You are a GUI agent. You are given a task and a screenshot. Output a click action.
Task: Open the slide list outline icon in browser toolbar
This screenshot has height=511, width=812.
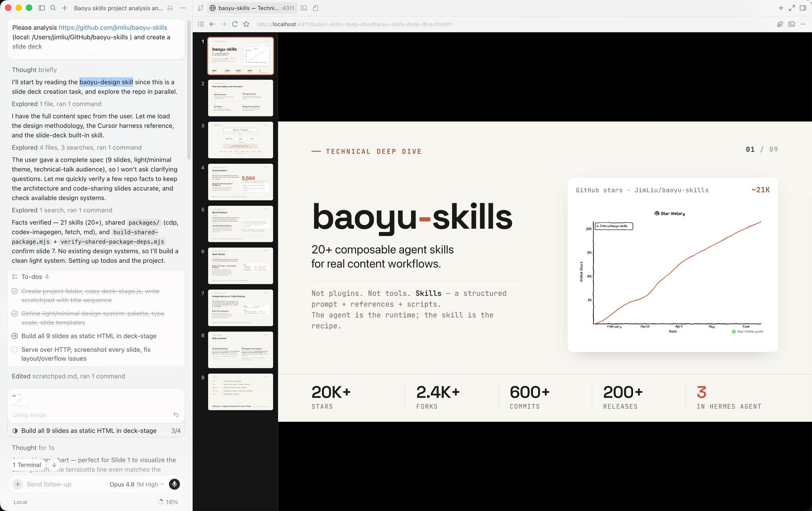(201, 24)
